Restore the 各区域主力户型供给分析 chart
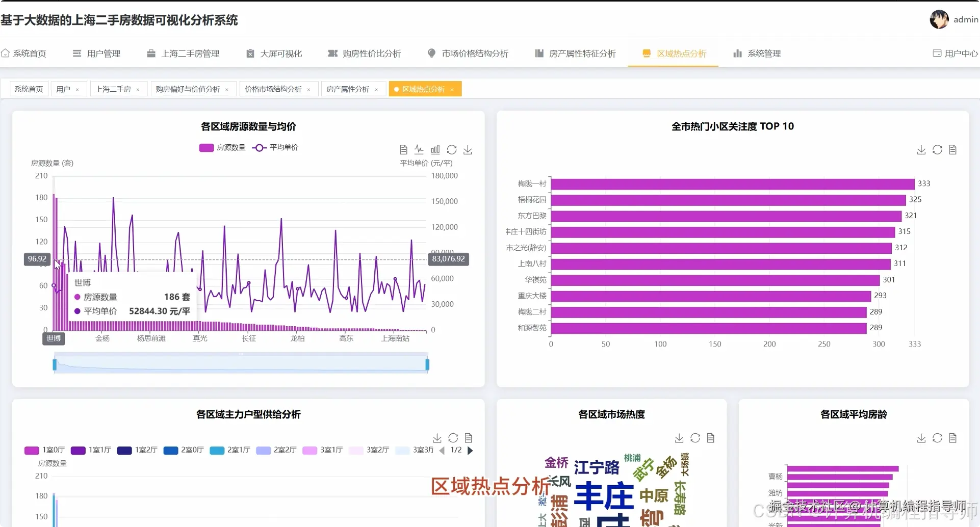 [x=453, y=438]
